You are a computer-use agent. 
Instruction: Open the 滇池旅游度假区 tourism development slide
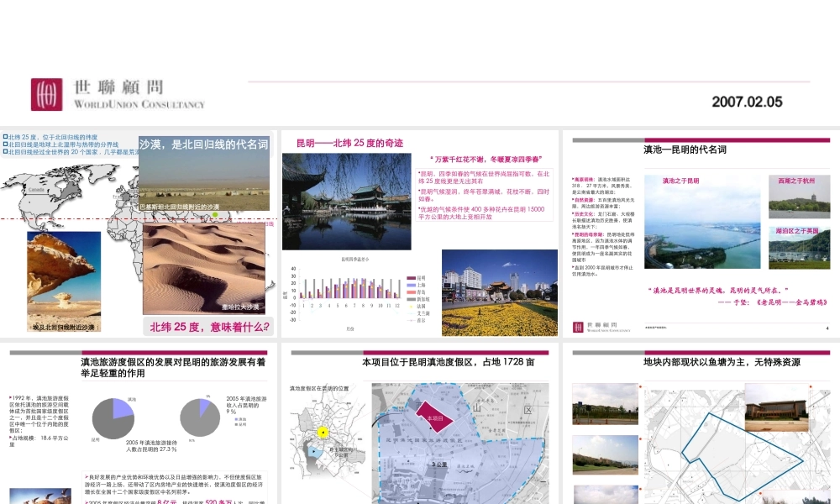(x=139, y=423)
